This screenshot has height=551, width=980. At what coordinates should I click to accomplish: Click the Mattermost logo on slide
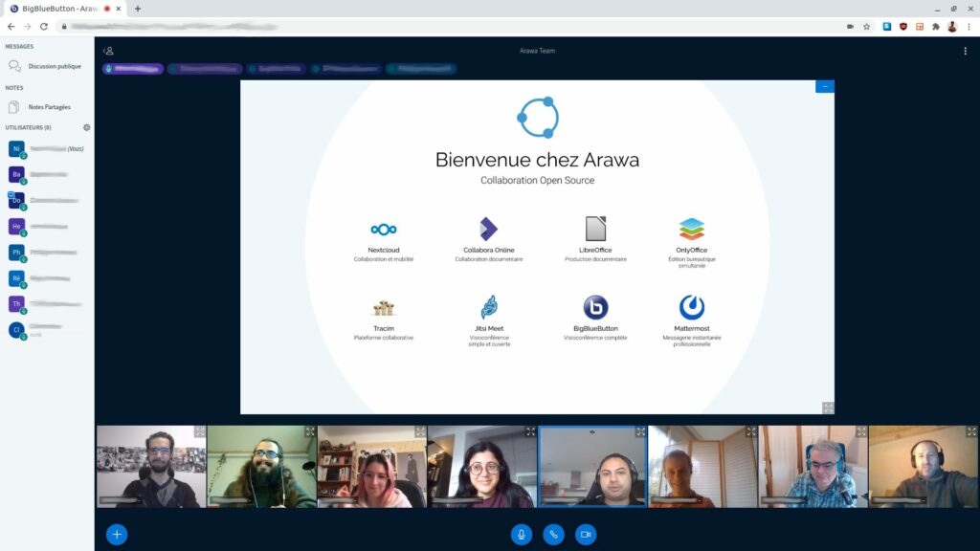[692, 307]
